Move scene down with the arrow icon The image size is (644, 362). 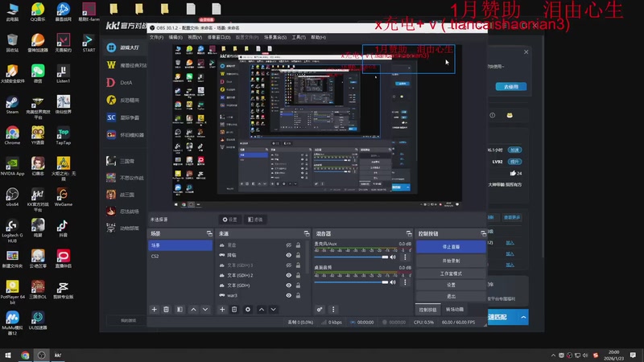(205, 310)
